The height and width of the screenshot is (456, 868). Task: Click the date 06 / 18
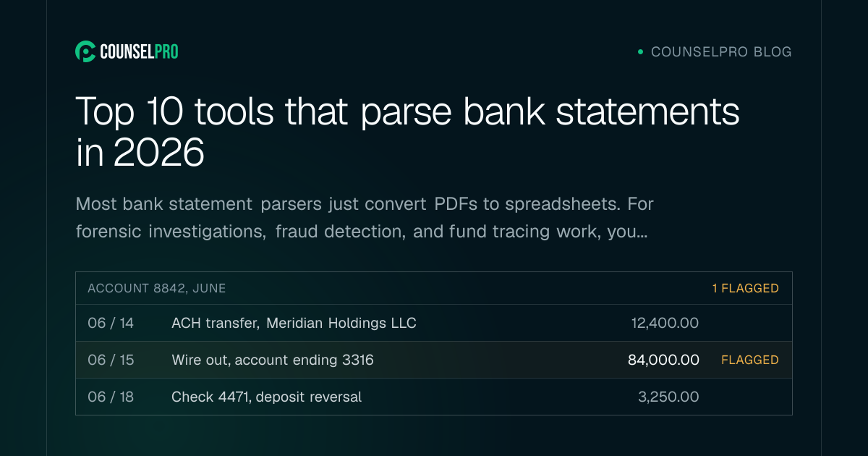click(111, 397)
